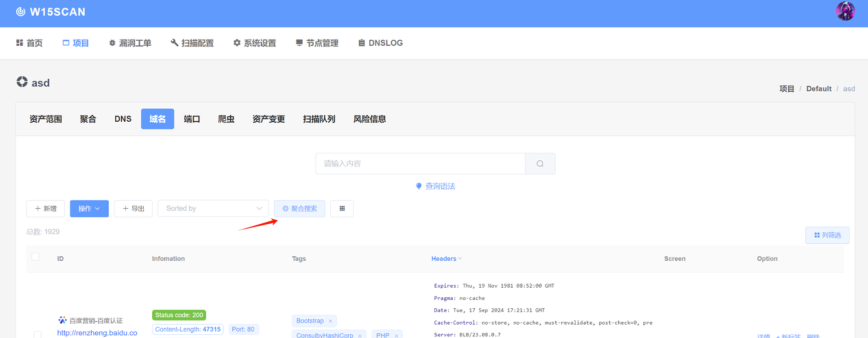Click the grid view icon button

tap(342, 208)
